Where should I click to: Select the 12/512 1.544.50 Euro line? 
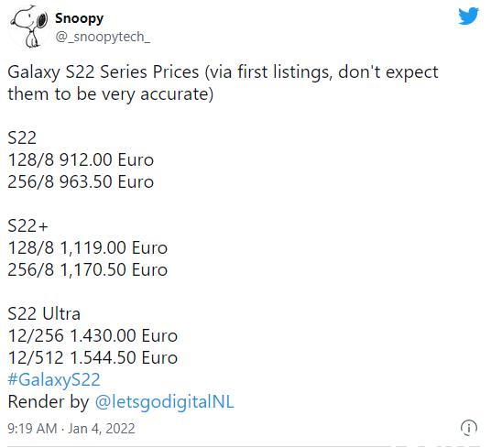coord(93,358)
